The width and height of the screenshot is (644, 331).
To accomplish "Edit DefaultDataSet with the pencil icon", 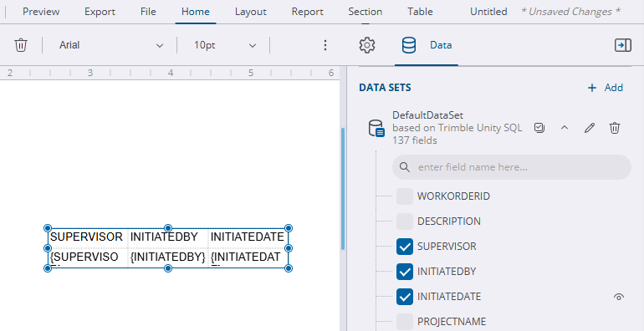I will pos(590,128).
